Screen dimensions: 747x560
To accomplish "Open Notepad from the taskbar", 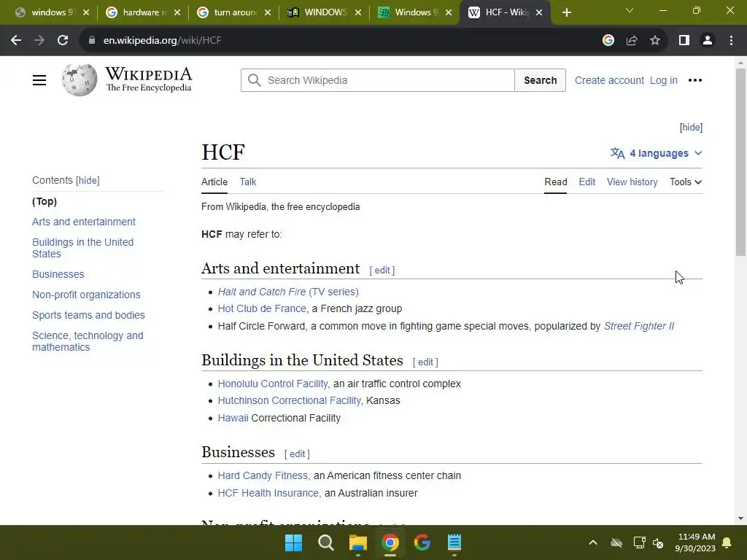I will pyautogui.click(x=454, y=542).
